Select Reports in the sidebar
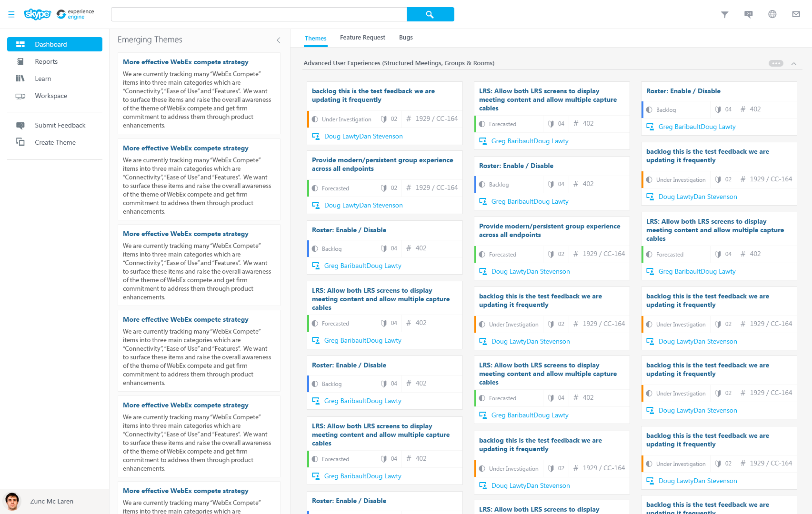The width and height of the screenshot is (812, 514). click(46, 61)
